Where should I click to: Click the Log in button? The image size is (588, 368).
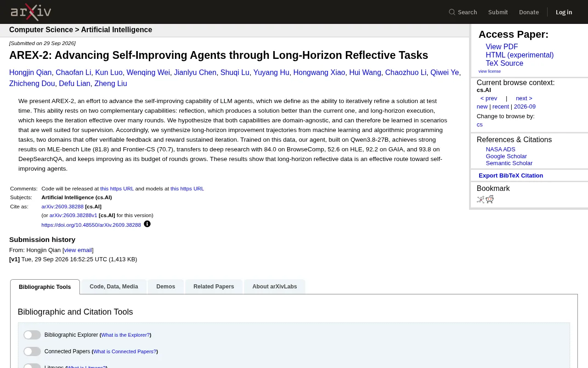click(x=564, y=12)
